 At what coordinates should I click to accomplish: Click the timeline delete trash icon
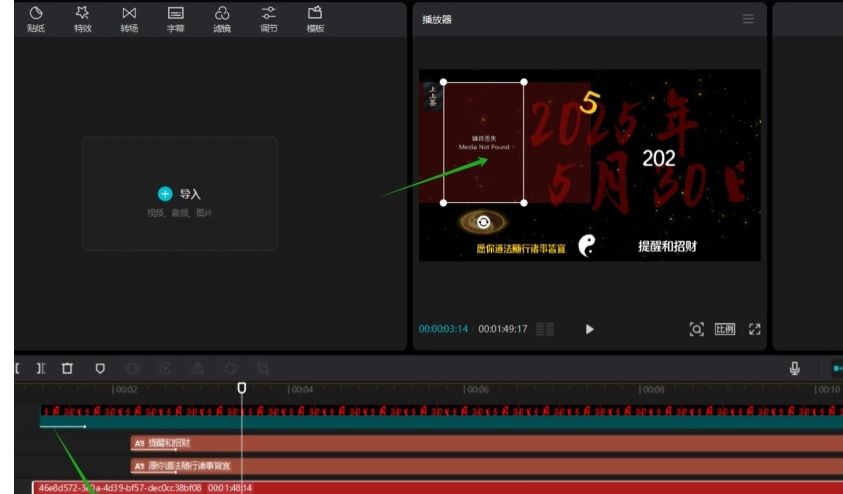(67, 368)
